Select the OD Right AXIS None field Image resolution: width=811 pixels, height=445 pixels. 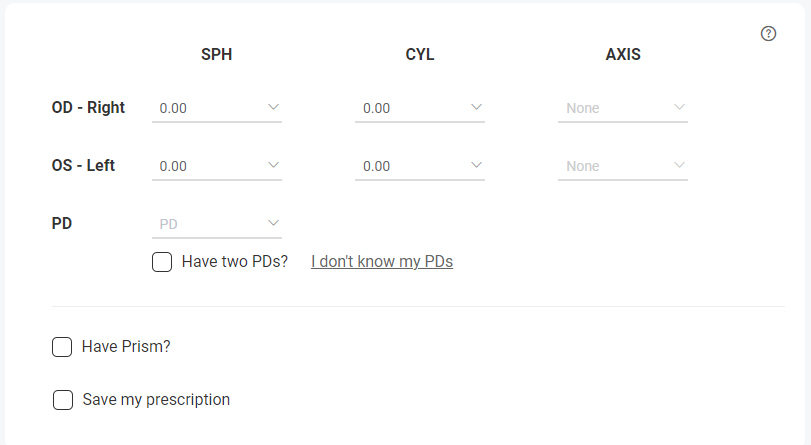coord(623,108)
